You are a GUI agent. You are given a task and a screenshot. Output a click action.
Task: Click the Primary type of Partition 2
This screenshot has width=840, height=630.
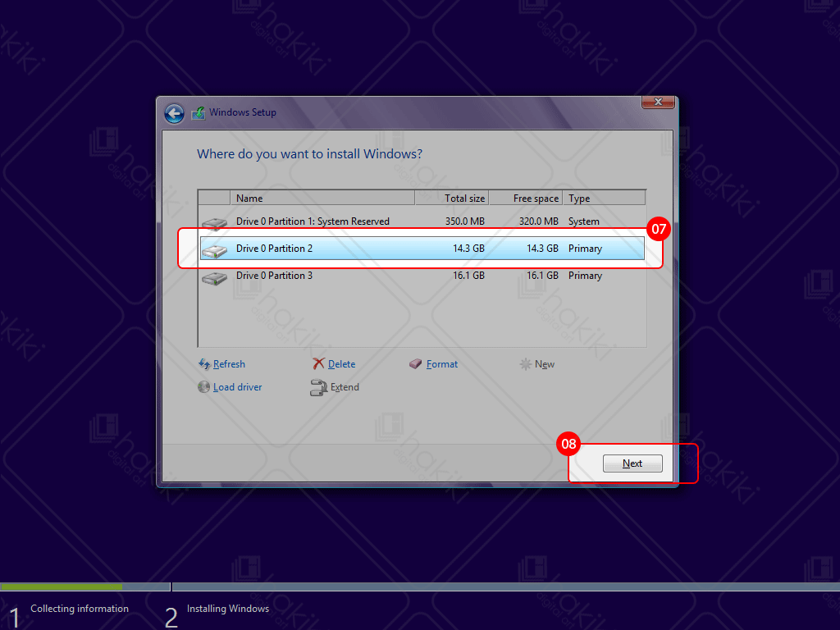coord(585,249)
